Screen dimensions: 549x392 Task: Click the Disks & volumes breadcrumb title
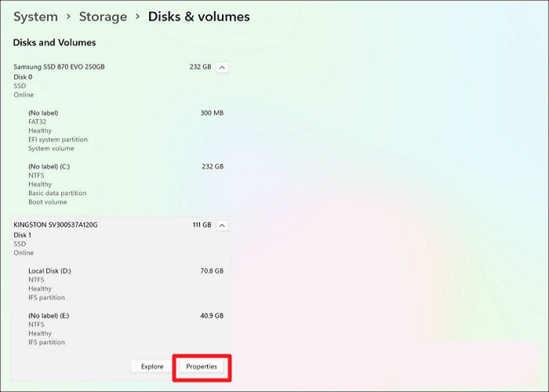click(x=199, y=16)
